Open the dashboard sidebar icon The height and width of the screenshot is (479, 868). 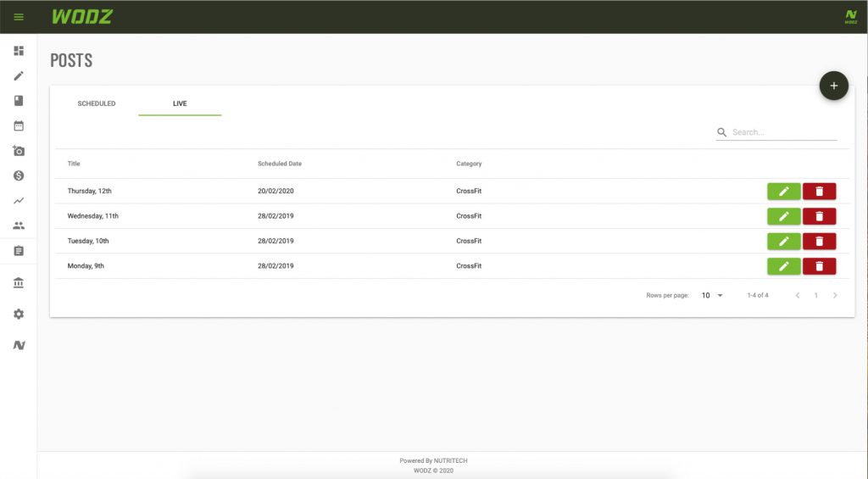pos(19,51)
